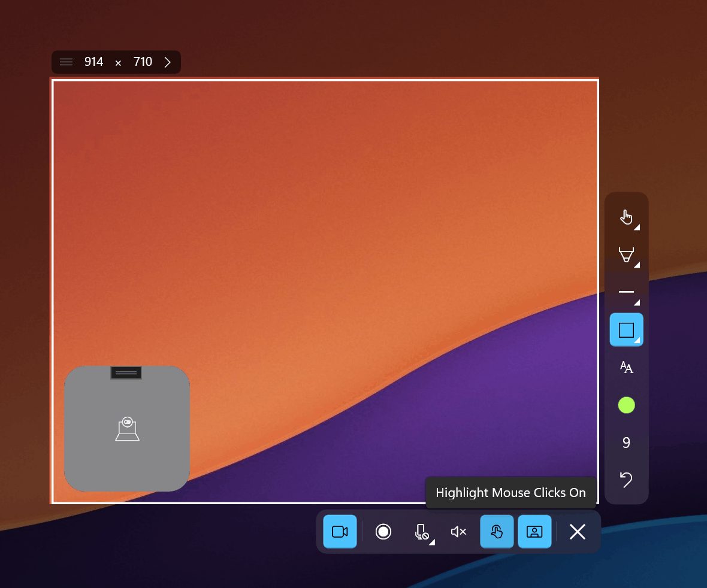This screenshot has height=588, width=707.
Task: Open the capture options hamburger menu
Action: 66,62
